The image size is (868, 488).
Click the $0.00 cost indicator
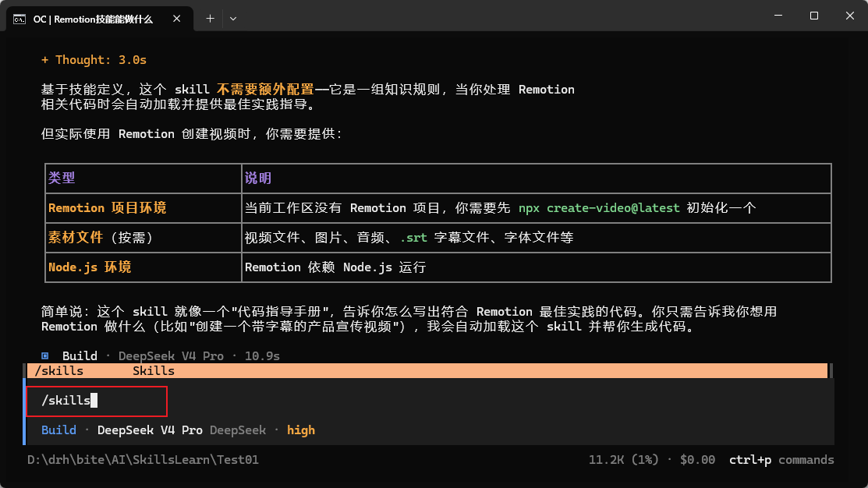point(697,460)
